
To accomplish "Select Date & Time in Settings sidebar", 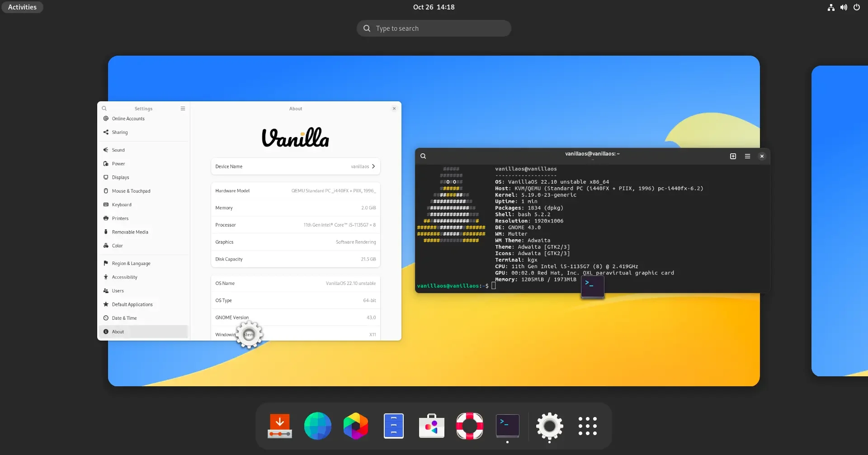I will tap(144, 318).
